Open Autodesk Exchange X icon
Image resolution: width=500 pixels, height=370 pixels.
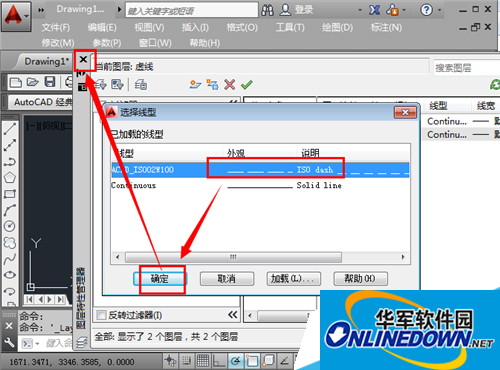coord(374,10)
